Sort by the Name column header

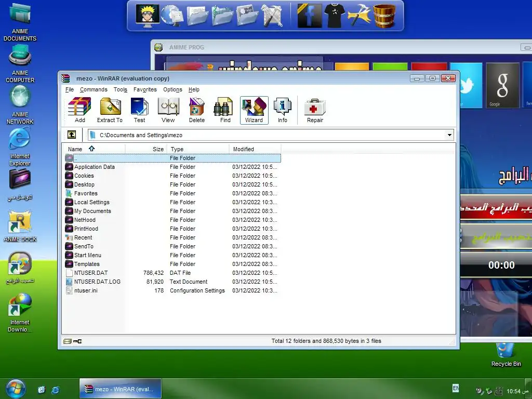(x=94, y=149)
